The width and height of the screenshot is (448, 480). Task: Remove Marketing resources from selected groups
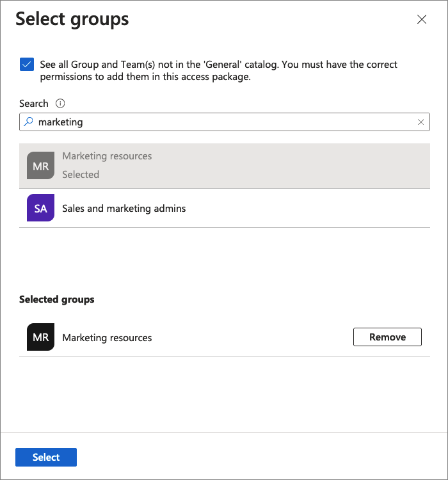[387, 337]
